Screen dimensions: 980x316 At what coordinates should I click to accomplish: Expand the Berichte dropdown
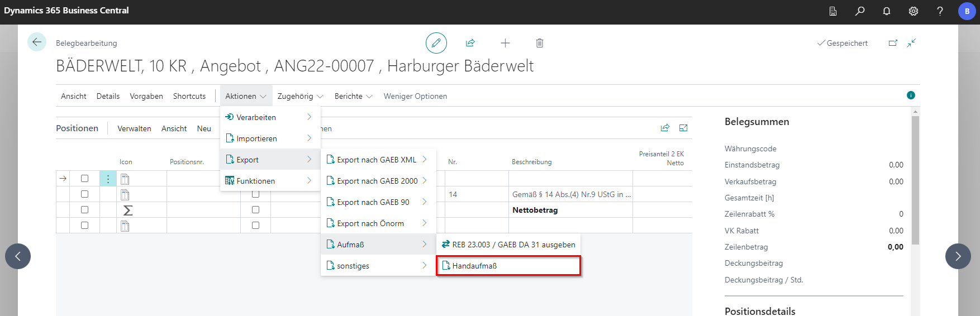click(353, 96)
